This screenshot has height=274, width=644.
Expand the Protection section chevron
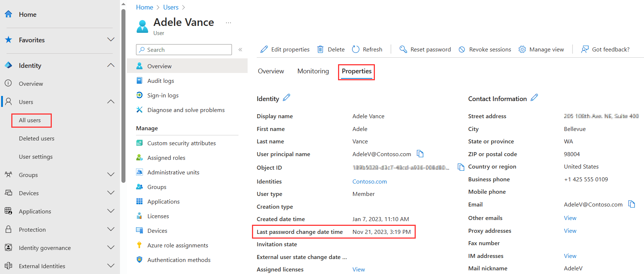tap(111, 229)
